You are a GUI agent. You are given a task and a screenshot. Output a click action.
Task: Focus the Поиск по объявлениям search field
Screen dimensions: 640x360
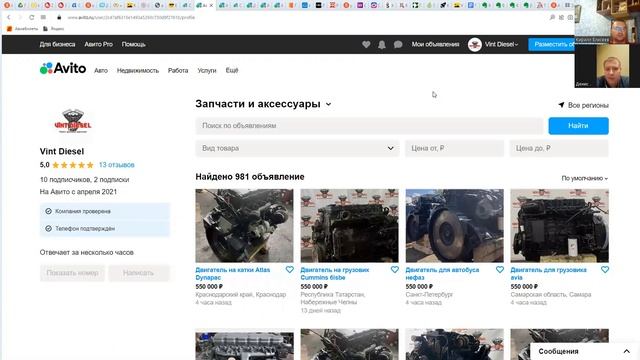coord(369,126)
